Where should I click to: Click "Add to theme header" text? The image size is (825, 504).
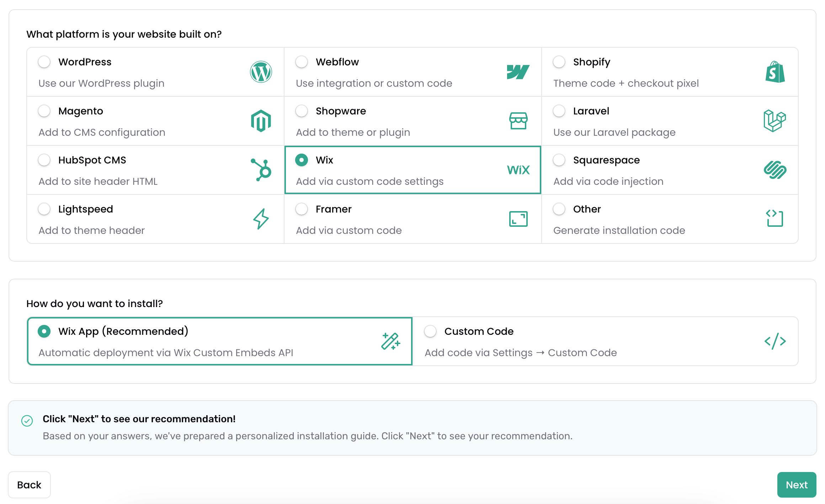[91, 230]
